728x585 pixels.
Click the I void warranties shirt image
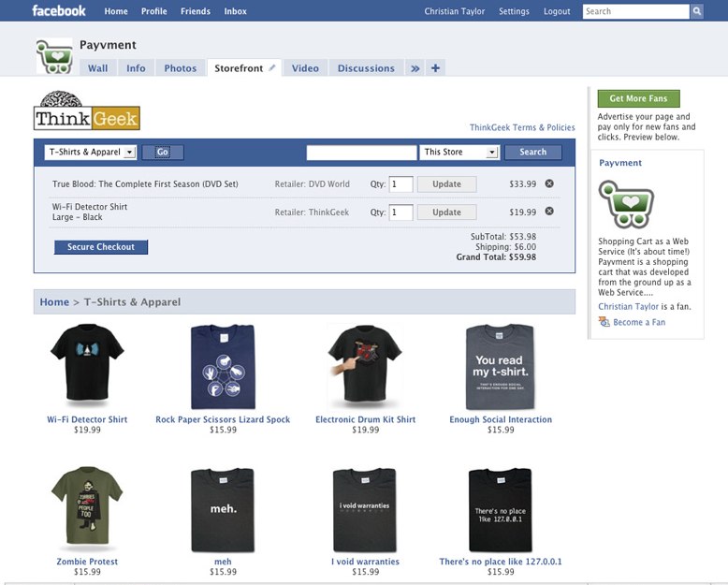tap(365, 510)
